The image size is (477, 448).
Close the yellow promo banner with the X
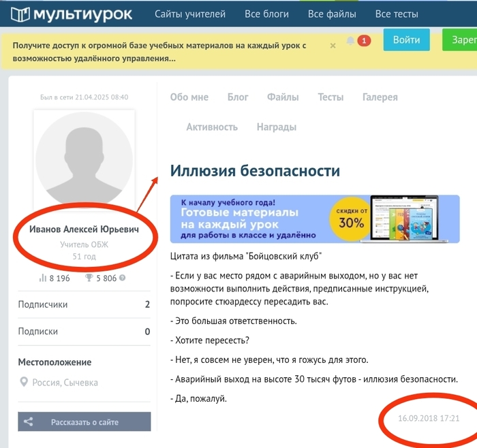333,46
